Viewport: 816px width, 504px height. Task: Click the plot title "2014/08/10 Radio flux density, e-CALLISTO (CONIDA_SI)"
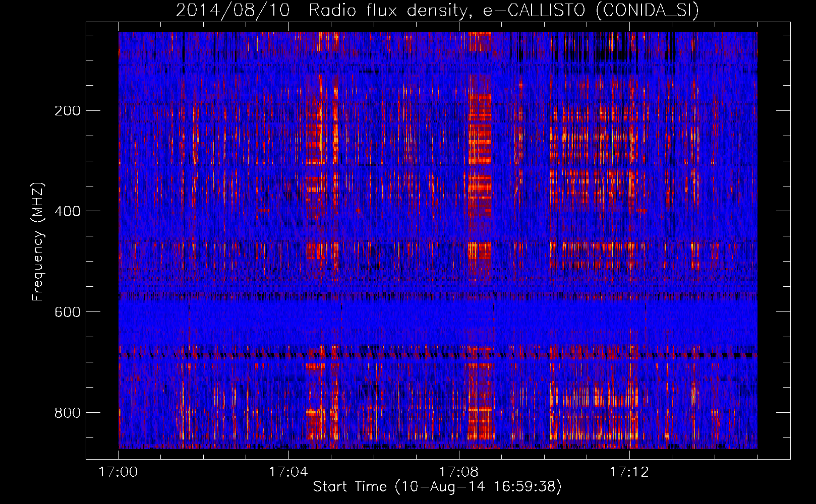point(437,10)
